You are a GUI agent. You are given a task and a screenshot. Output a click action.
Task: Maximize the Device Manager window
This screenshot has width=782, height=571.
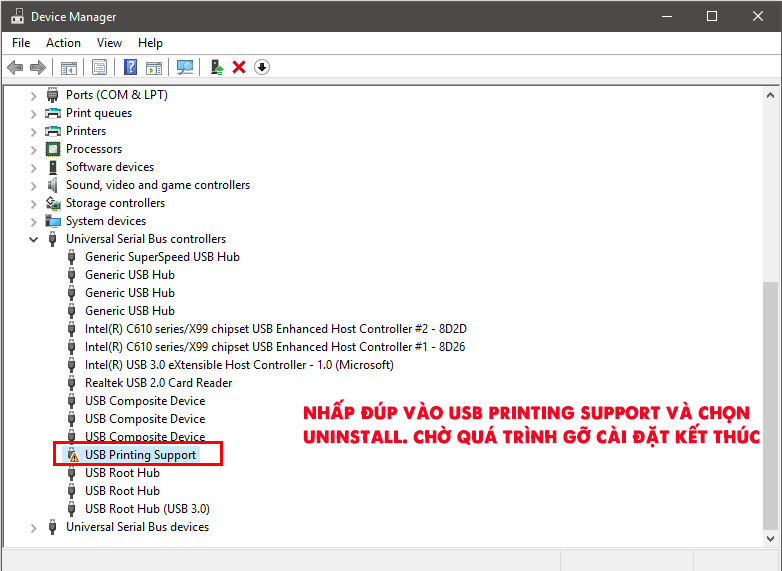coord(712,16)
